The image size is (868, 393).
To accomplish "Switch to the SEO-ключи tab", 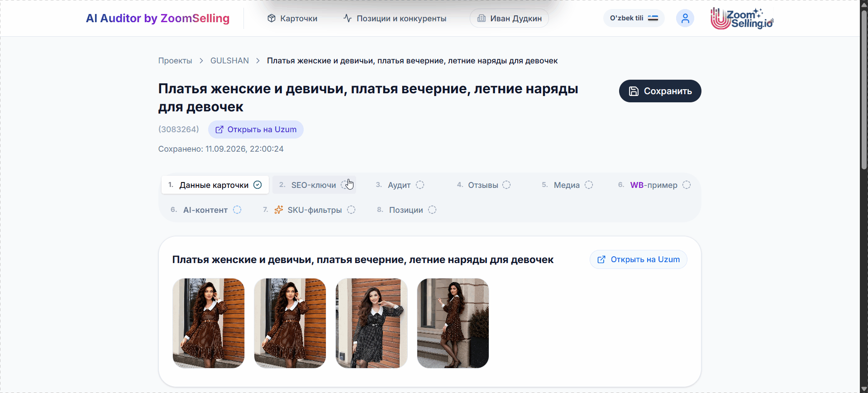I will [x=314, y=185].
